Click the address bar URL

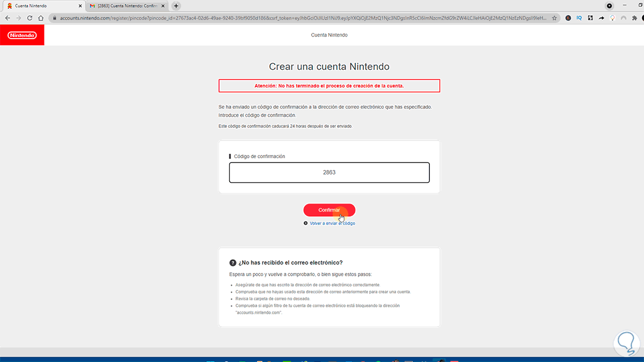[303, 18]
